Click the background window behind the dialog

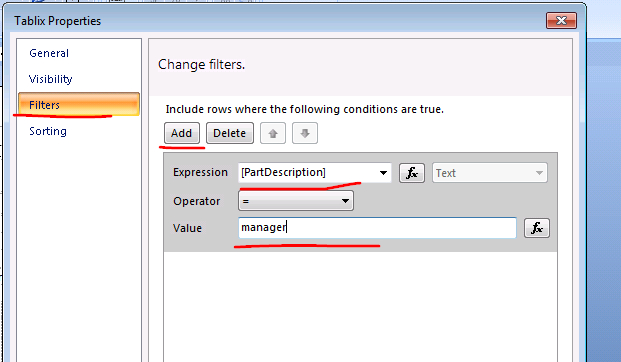(604, 198)
